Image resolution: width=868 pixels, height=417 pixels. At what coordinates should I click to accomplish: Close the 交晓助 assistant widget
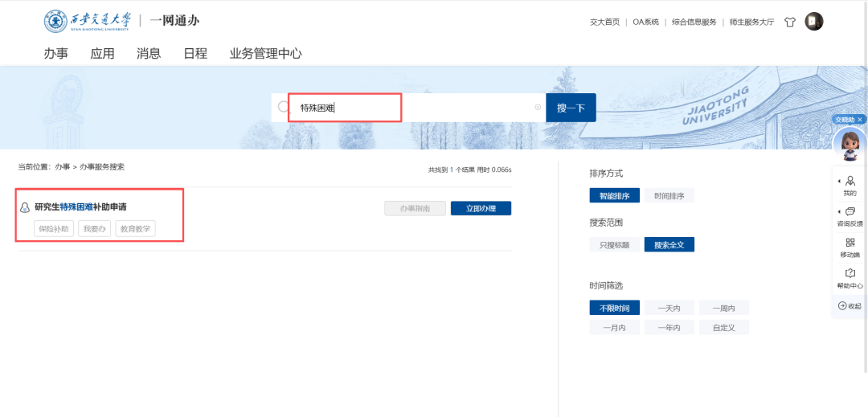pyautogui.click(x=860, y=120)
